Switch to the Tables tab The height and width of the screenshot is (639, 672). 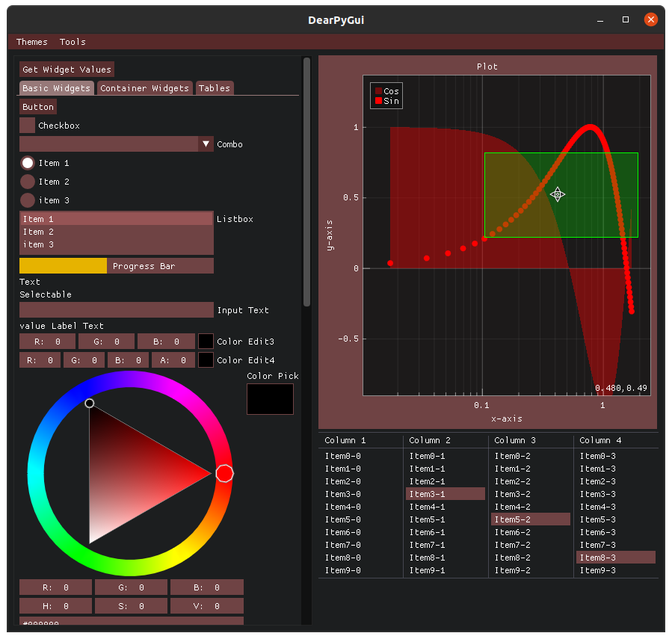[215, 87]
